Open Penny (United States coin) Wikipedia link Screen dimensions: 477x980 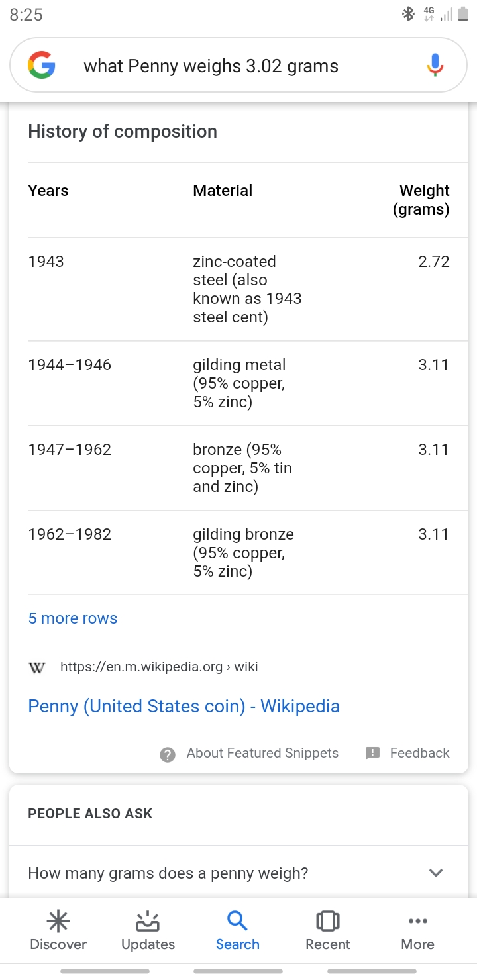click(184, 706)
